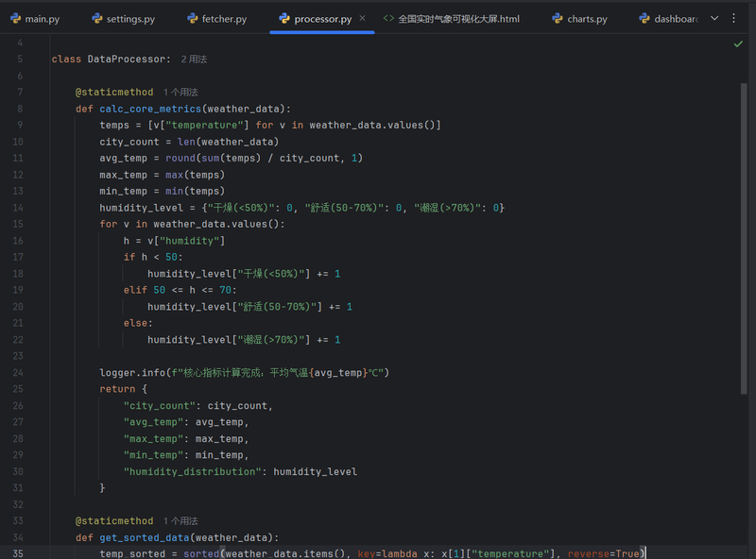
Task: Click the HTML file icon on the tab
Action: [x=388, y=18]
